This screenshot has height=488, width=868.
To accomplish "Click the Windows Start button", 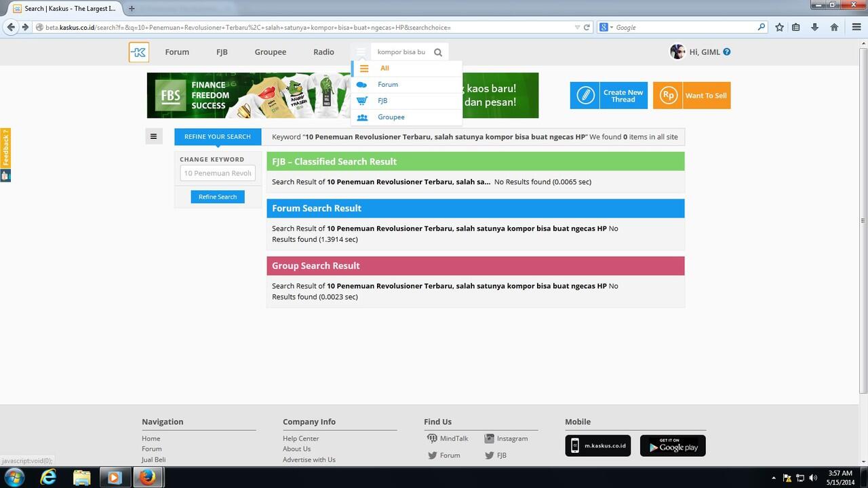I will pos(14,477).
